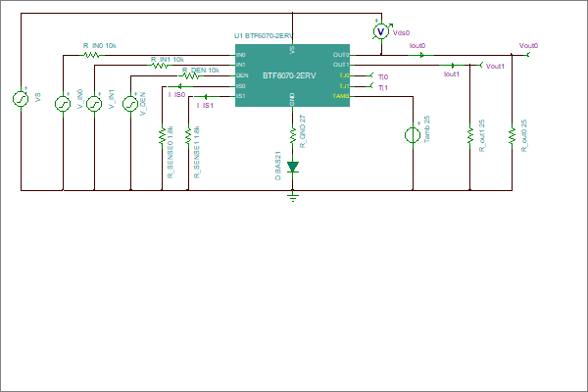The image size is (588, 392).
Task: Click the I_IS0 label text
Action: pos(176,95)
